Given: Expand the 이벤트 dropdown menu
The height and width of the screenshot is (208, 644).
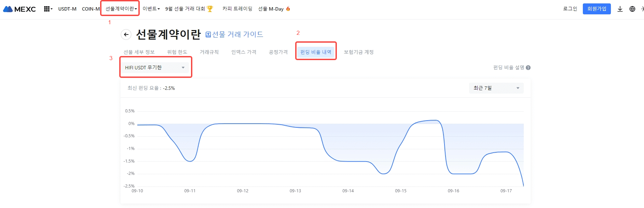Looking at the screenshot, I should tap(151, 9).
